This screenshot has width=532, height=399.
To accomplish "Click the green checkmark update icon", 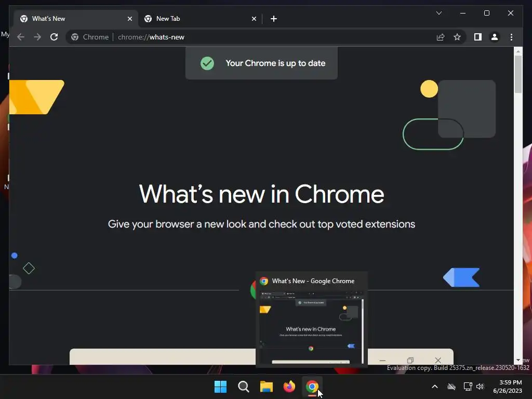I will click(x=207, y=63).
